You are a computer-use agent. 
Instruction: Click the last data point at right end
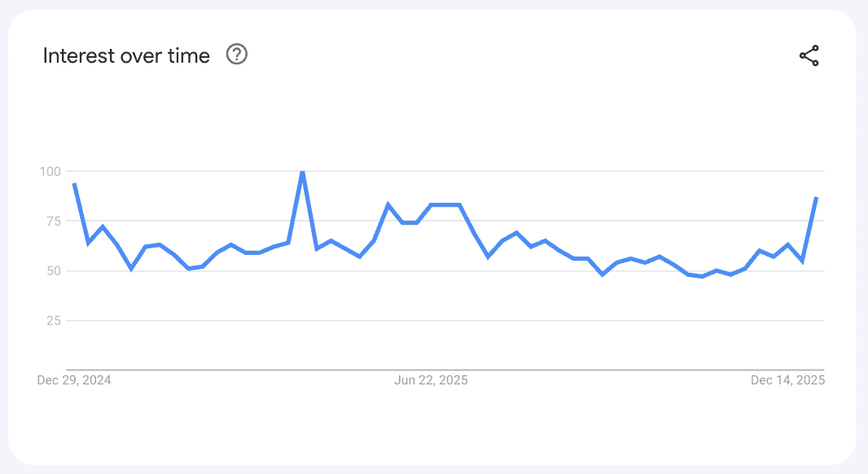pyautogui.click(x=816, y=198)
